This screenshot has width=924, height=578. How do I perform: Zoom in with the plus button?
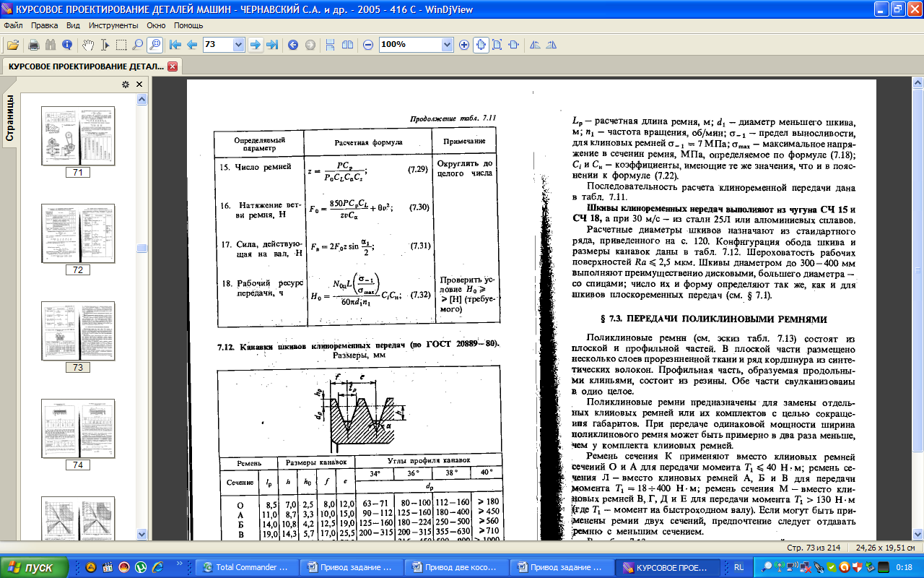click(x=464, y=45)
